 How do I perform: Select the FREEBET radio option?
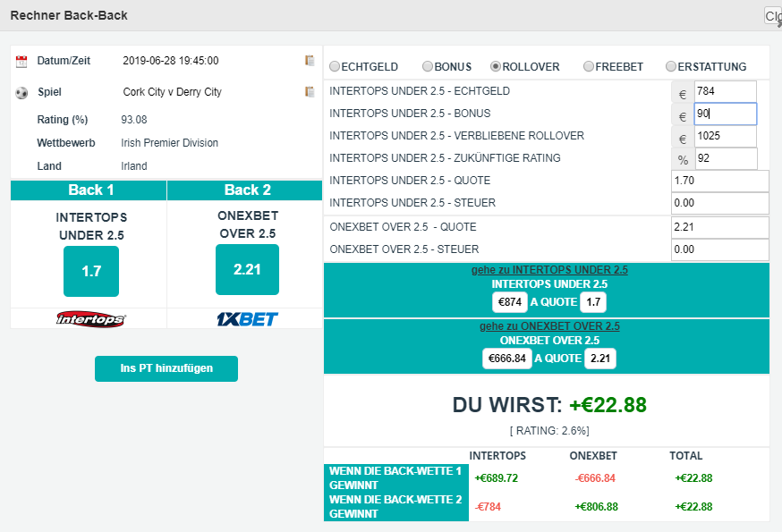tap(589, 66)
